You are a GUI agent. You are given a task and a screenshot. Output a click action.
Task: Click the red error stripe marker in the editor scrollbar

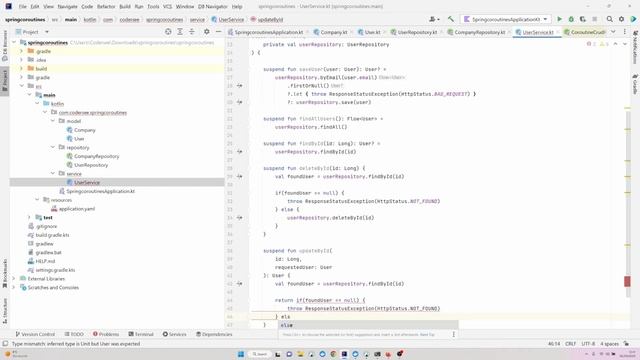pyautogui.click(x=627, y=281)
